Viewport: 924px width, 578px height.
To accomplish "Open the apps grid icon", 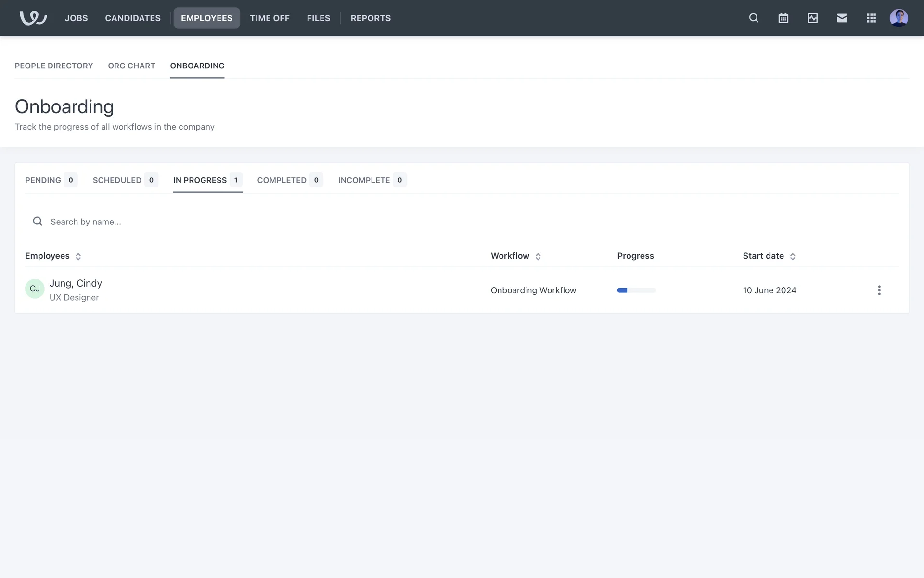I will [x=871, y=18].
